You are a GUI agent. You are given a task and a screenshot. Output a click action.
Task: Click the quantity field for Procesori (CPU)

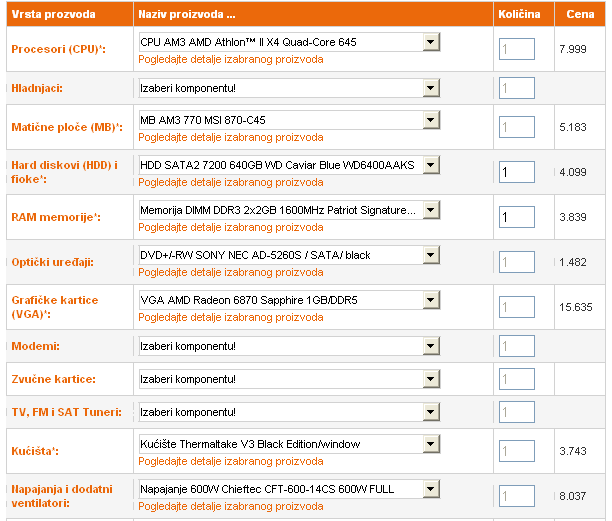coord(517,49)
